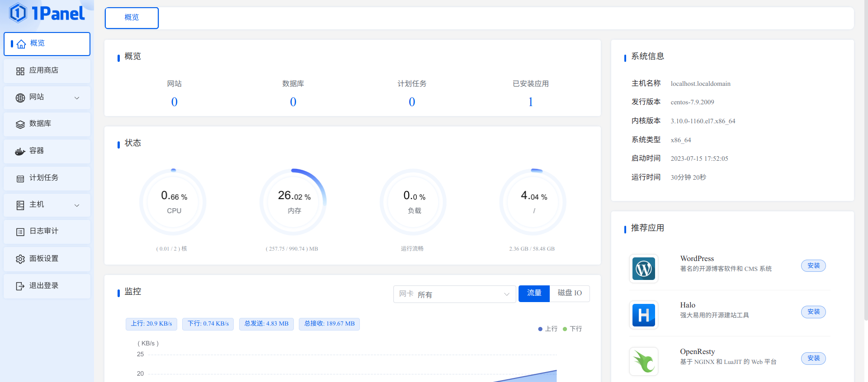Image resolution: width=868 pixels, height=382 pixels.
Task: Open the 网卡 所有 dropdown
Action: pyautogui.click(x=454, y=294)
